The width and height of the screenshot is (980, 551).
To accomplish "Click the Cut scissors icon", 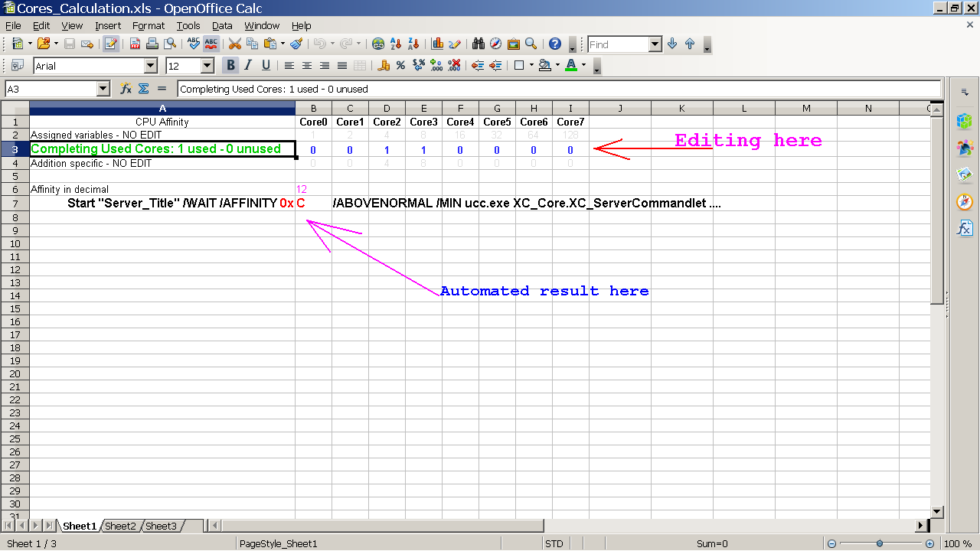I will pos(235,44).
